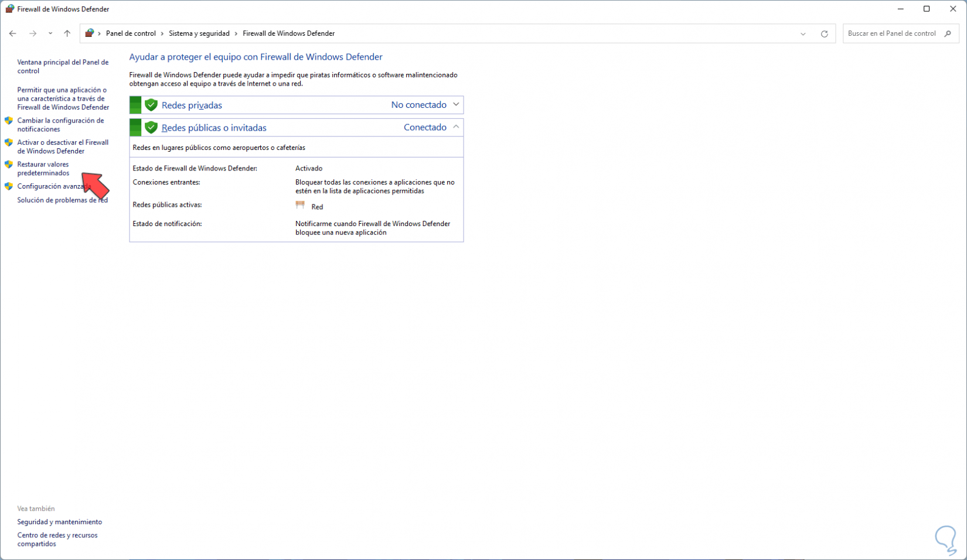967x560 pixels.
Task: Click the Control Panel icon in address bar
Action: (x=89, y=33)
